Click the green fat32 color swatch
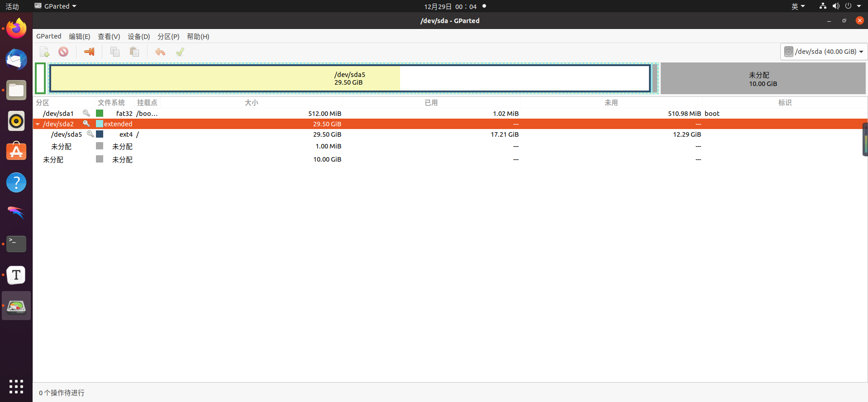 100,113
